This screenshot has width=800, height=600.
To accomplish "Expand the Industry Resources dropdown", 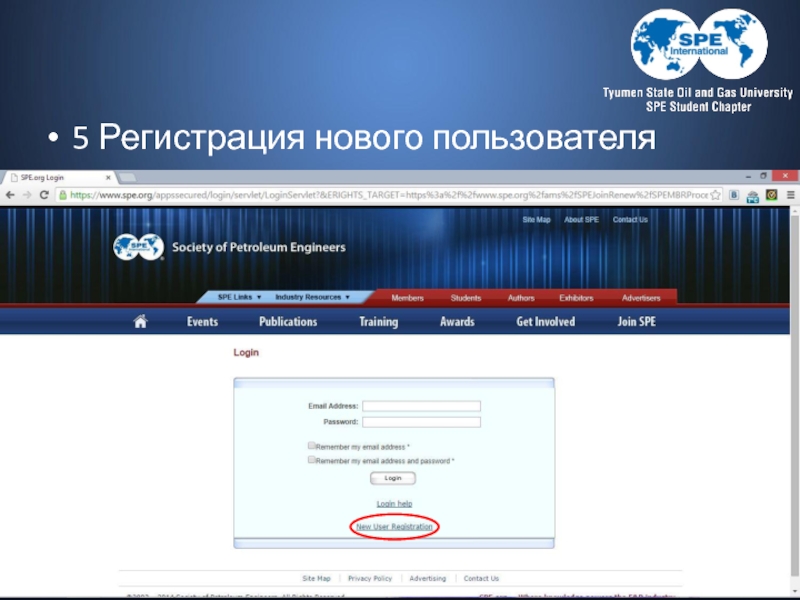I will coord(312,297).
